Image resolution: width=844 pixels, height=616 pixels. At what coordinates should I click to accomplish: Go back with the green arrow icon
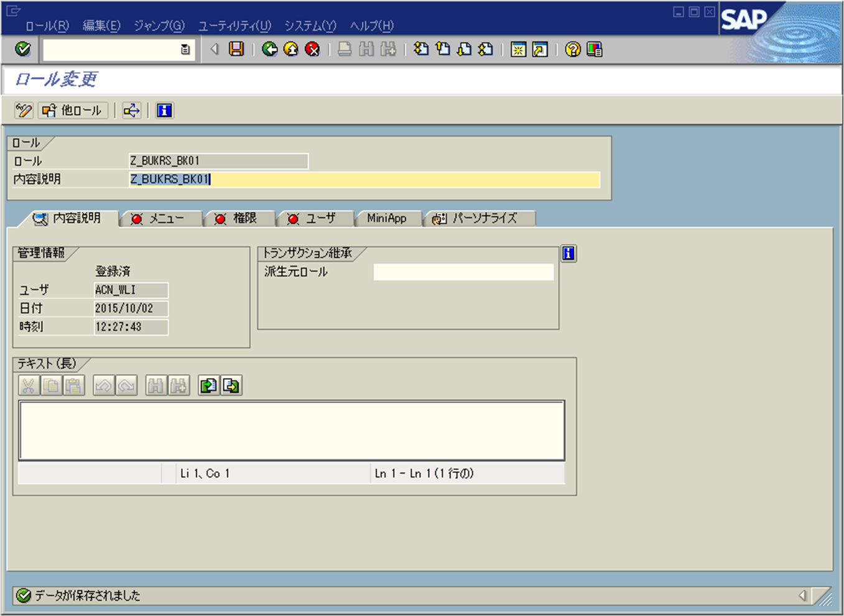click(x=270, y=50)
